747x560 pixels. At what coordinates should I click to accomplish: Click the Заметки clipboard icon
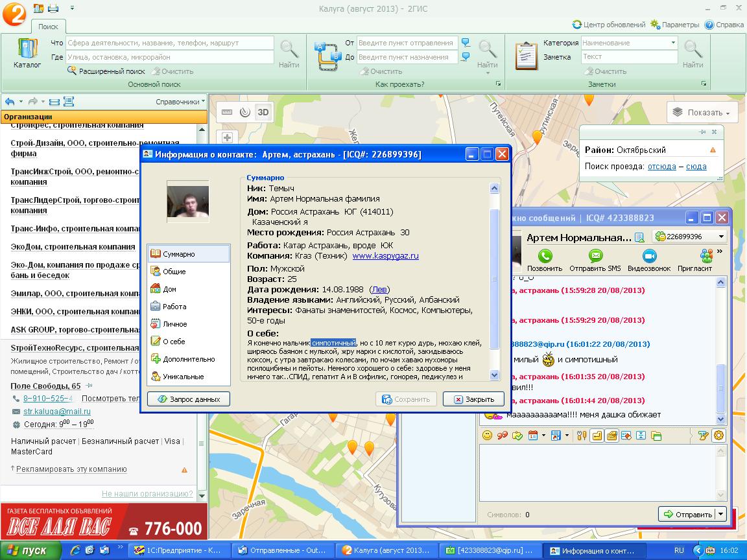coord(527,56)
